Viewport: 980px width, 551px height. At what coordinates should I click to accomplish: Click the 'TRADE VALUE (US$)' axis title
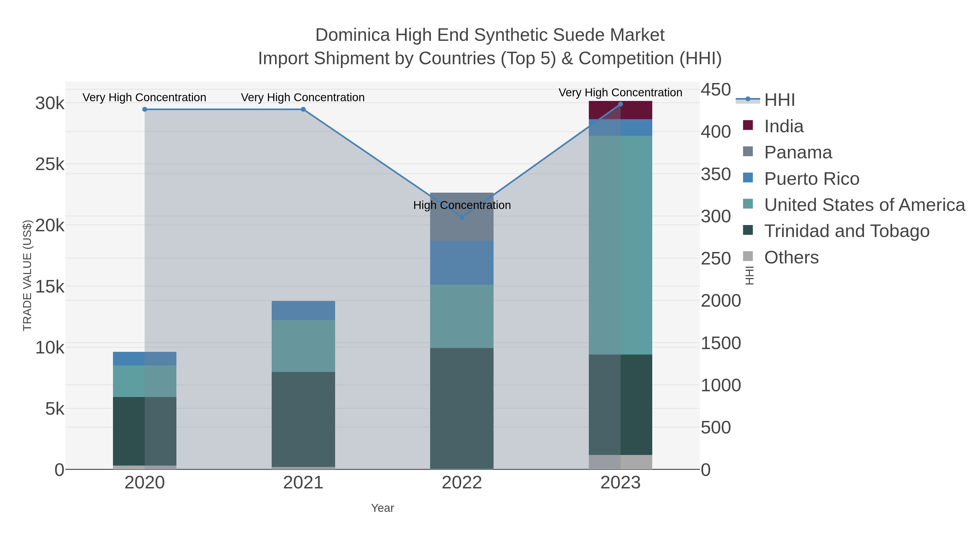tap(27, 275)
